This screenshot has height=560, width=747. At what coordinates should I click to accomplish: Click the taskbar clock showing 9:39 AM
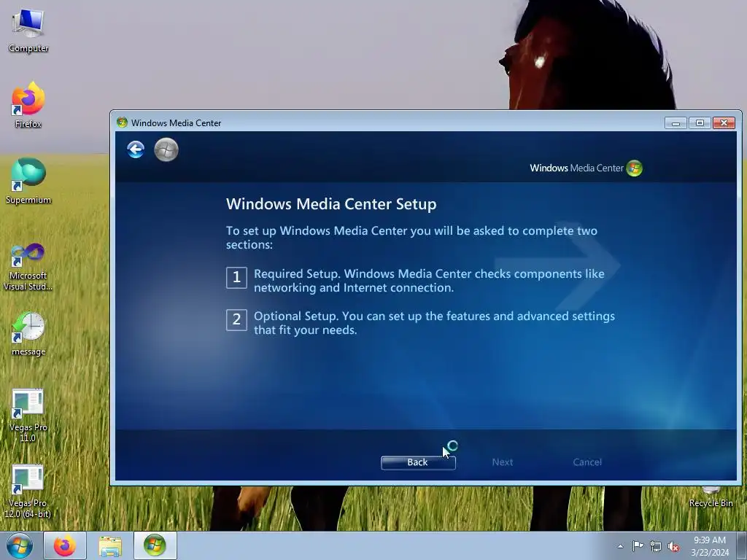(x=709, y=546)
